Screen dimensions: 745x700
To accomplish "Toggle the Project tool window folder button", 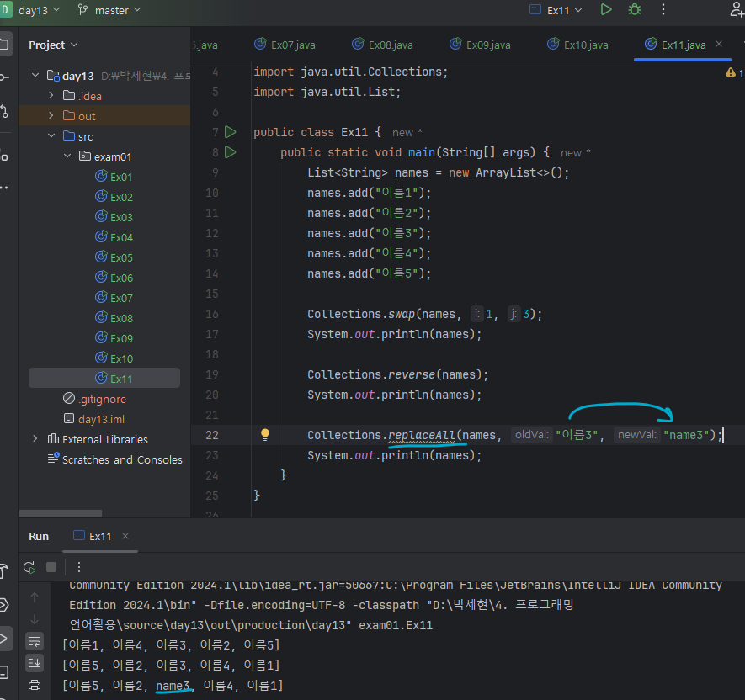I will point(5,45).
